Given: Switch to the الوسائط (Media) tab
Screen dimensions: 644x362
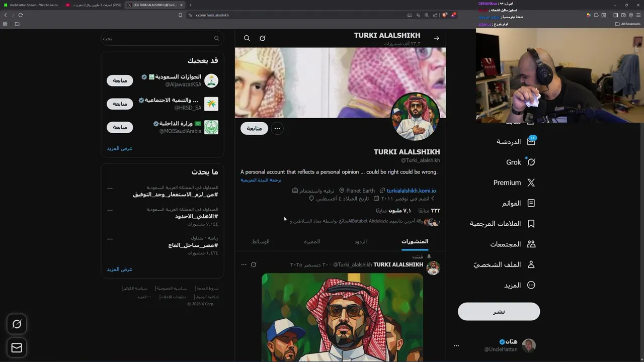Looking at the screenshot, I should click(x=261, y=242).
